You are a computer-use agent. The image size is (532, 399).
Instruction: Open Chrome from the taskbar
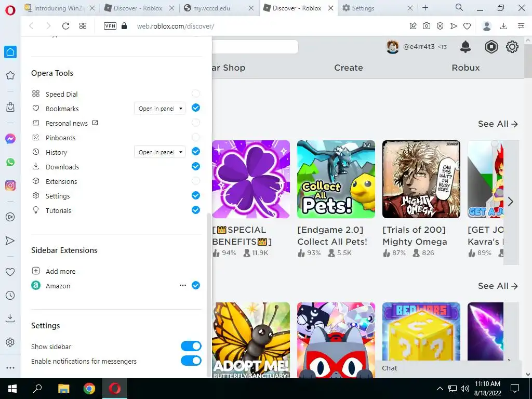coord(89,389)
